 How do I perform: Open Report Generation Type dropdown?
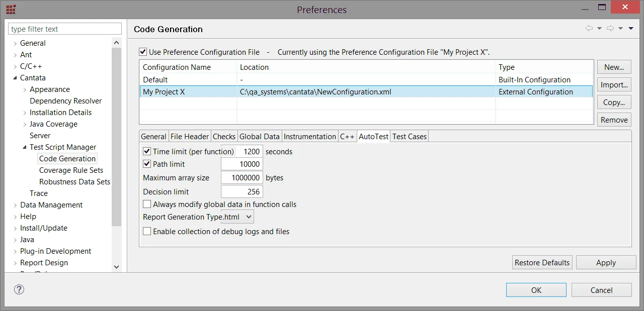click(x=237, y=217)
